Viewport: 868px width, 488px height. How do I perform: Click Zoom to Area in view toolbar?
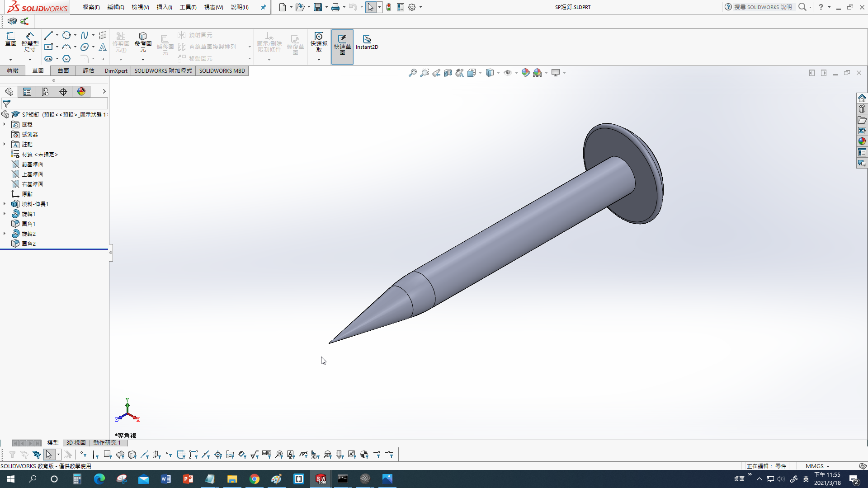424,73
